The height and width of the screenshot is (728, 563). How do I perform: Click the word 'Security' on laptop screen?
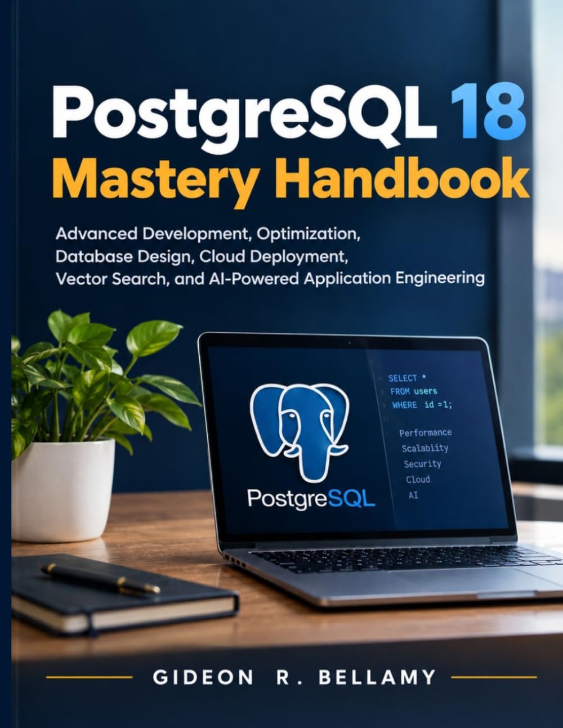tap(422, 464)
